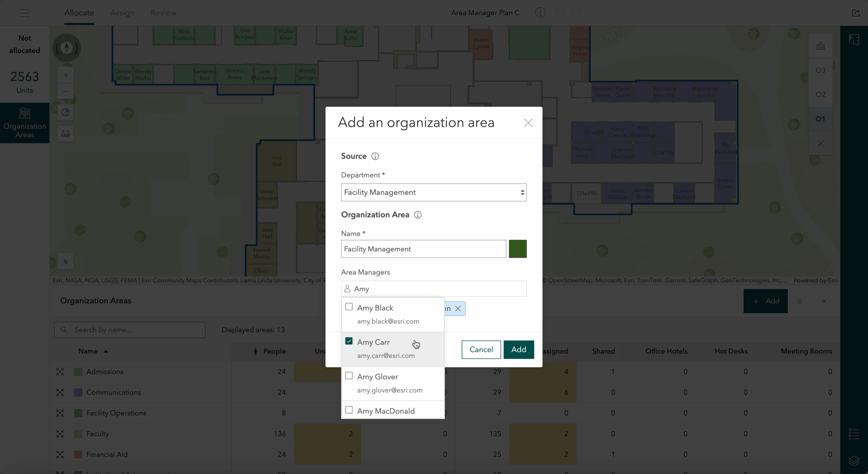Image resolution: width=868 pixels, height=474 pixels.
Task: Check the Amy Black checkbox
Action: tap(349, 307)
